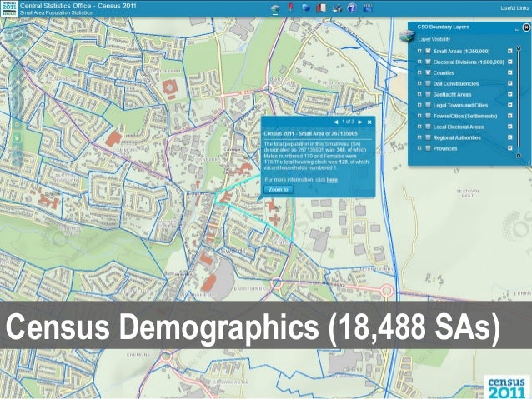Click the layers panel scrollbar top handle
Viewport: 532px width, 399px height.
click(x=519, y=48)
